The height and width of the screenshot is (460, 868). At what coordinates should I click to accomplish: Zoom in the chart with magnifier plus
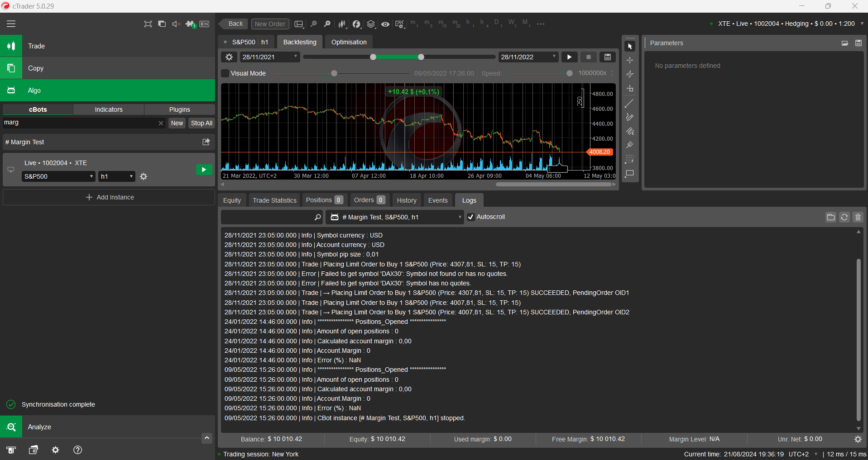coord(327,24)
